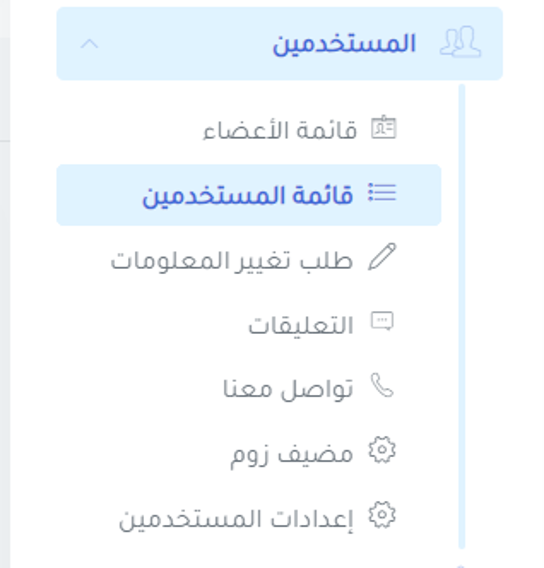Viewport: 544px width, 568px height.
Task: Click the ID card icon for قائمة الأعضاء
Action: click(384, 127)
